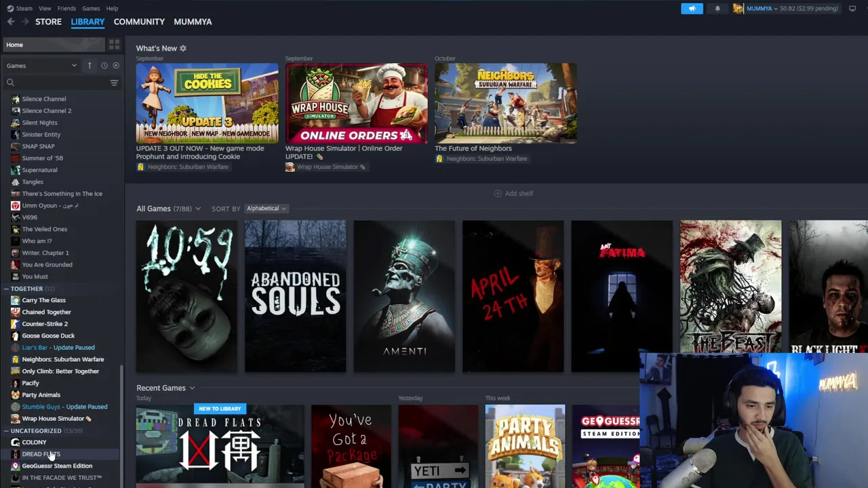Screen dimensions: 868x488
Task: Click the Goose Goose Duck game icon
Action: [x=15, y=335]
